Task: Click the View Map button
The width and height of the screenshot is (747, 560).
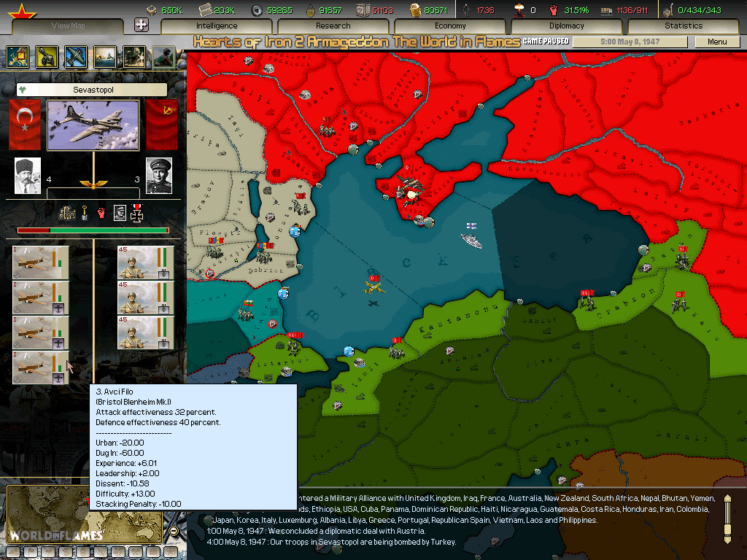Action: [70, 26]
